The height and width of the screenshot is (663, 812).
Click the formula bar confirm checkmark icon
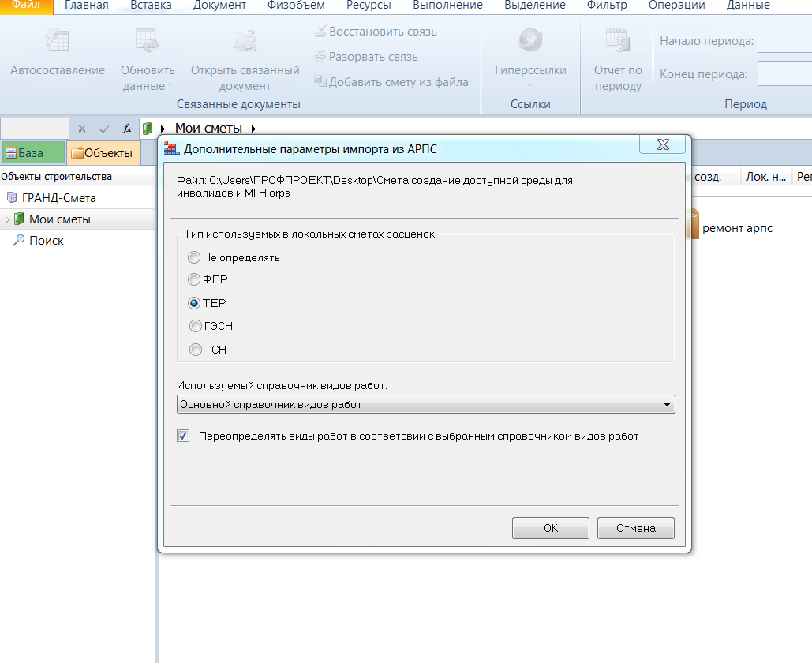coord(104,129)
